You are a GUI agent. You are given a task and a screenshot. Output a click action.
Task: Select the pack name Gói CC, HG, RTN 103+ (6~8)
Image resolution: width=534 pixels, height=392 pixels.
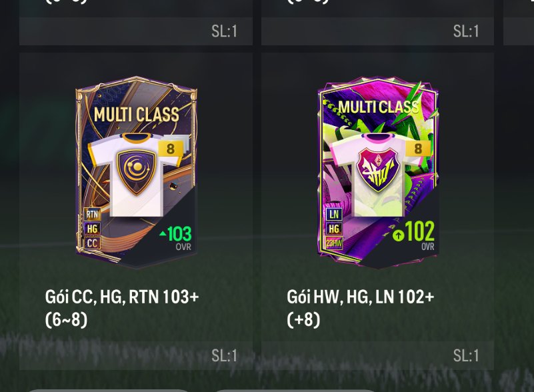click(x=121, y=308)
